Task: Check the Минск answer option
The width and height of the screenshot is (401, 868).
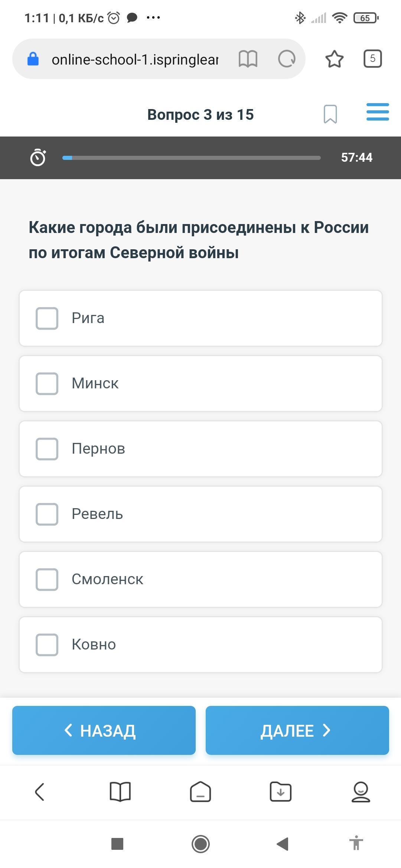Action: pos(47,384)
